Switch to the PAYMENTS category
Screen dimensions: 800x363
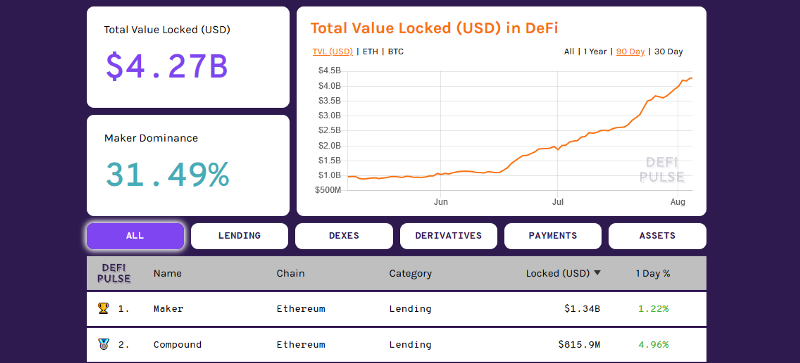[553, 236]
